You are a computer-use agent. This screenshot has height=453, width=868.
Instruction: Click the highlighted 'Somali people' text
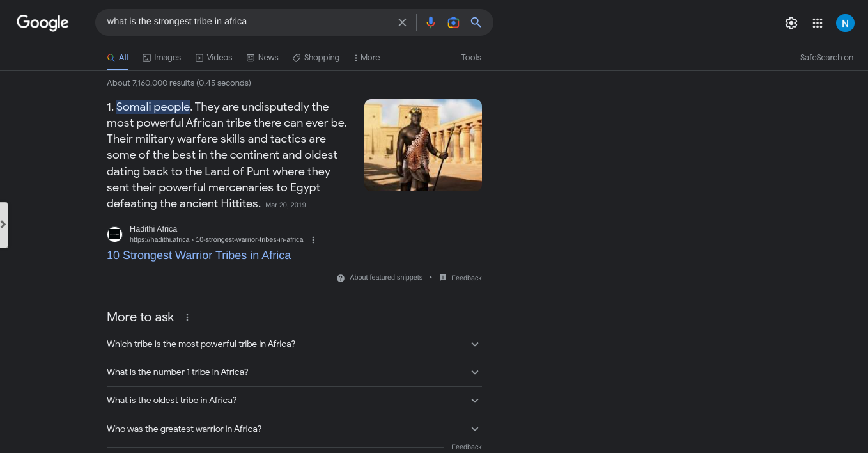point(153,107)
